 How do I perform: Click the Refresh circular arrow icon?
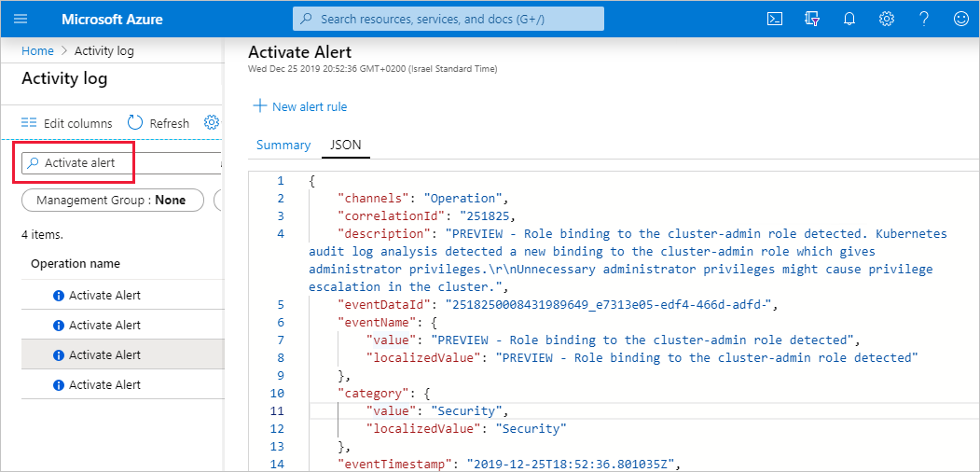[x=135, y=122]
